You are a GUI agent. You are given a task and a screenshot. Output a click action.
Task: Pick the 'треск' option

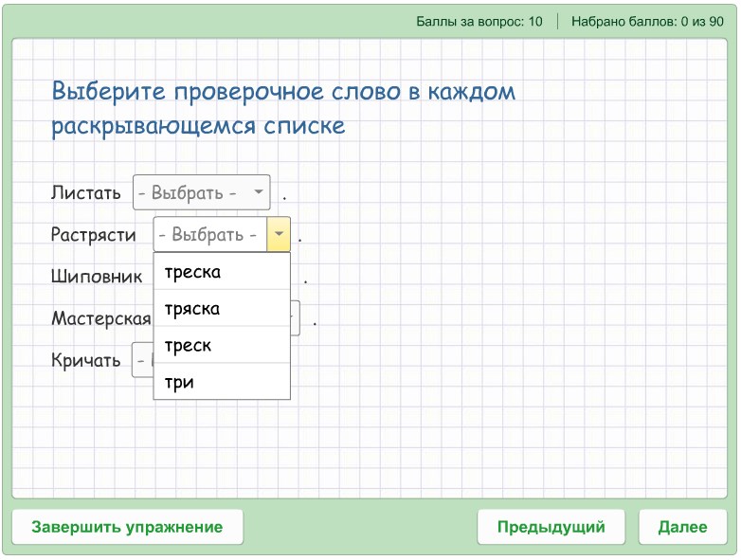point(222,346)
